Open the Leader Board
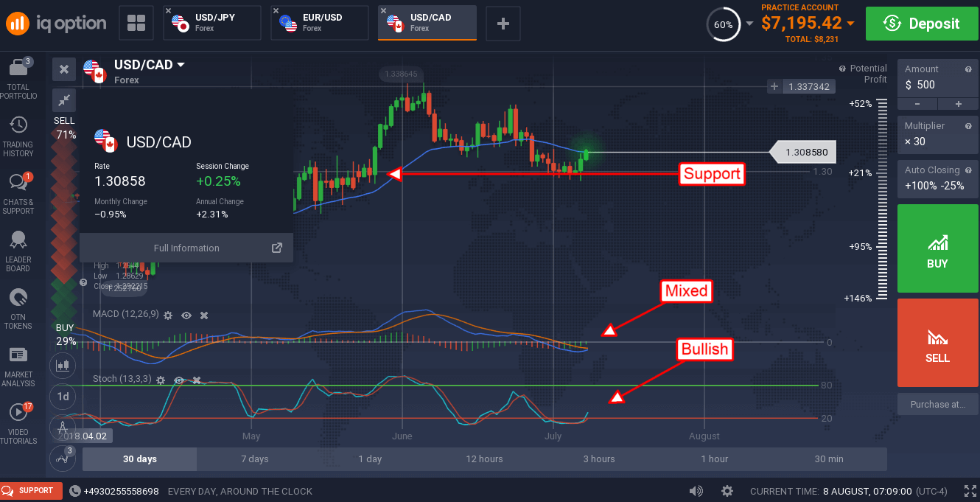The image size is (980, 502). point(18,251)
